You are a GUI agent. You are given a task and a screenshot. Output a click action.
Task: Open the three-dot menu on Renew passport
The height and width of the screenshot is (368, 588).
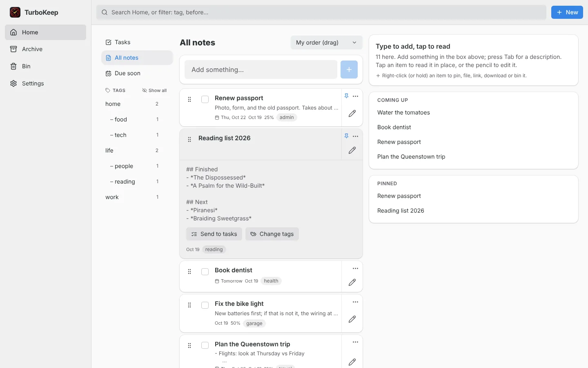pyautogui.click(x=356, y=96)
